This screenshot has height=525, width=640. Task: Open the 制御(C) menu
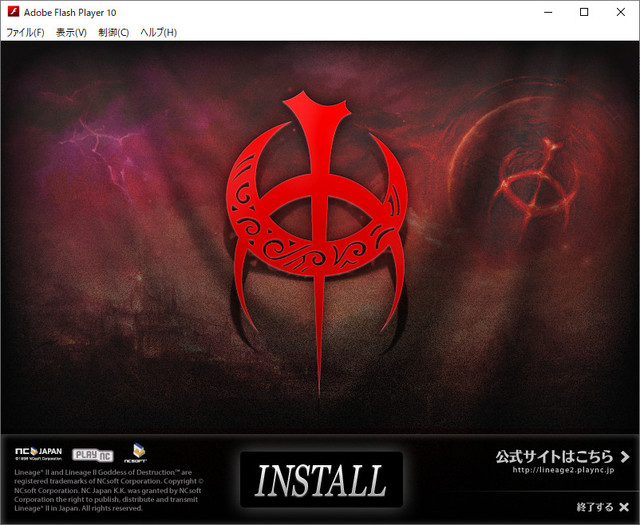coord(114,32)
